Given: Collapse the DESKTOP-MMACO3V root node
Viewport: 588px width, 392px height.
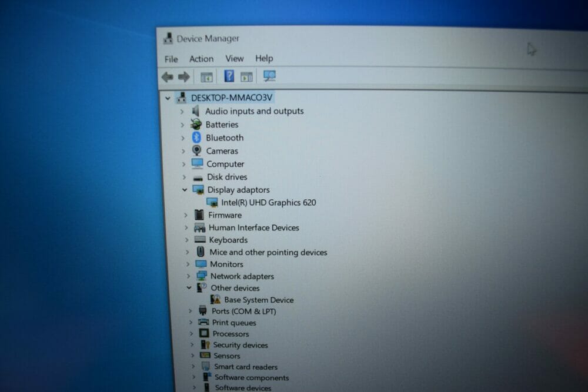Looking at the screenshot, I should (168, 99).
